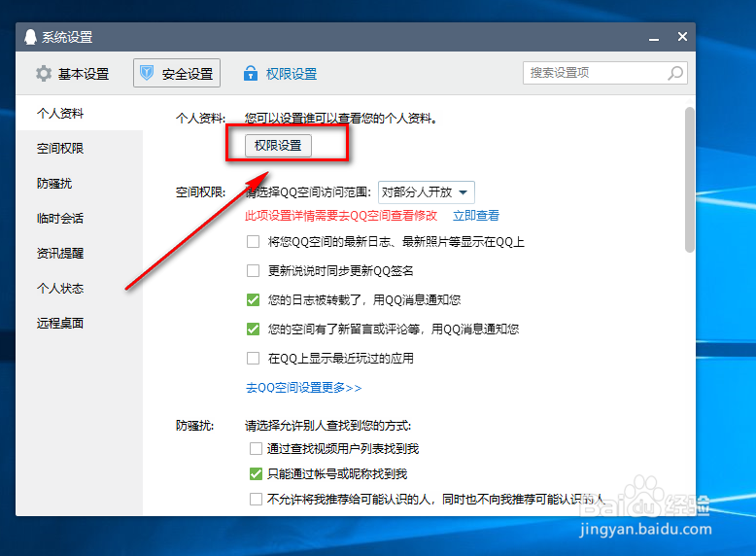Click the magnifier search icon
This screenshot has width=756, height=556.
[675, 73]
